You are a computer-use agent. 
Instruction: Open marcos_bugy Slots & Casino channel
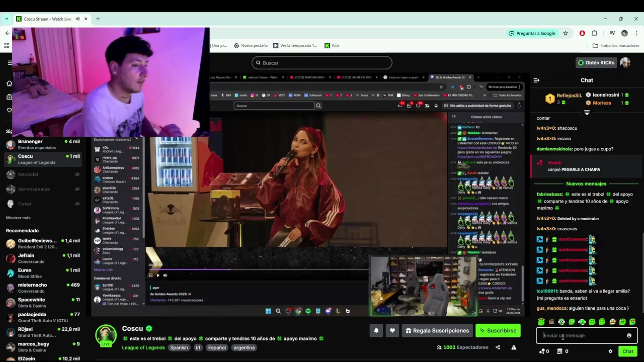pyautogui.click(x=43, y=347)
